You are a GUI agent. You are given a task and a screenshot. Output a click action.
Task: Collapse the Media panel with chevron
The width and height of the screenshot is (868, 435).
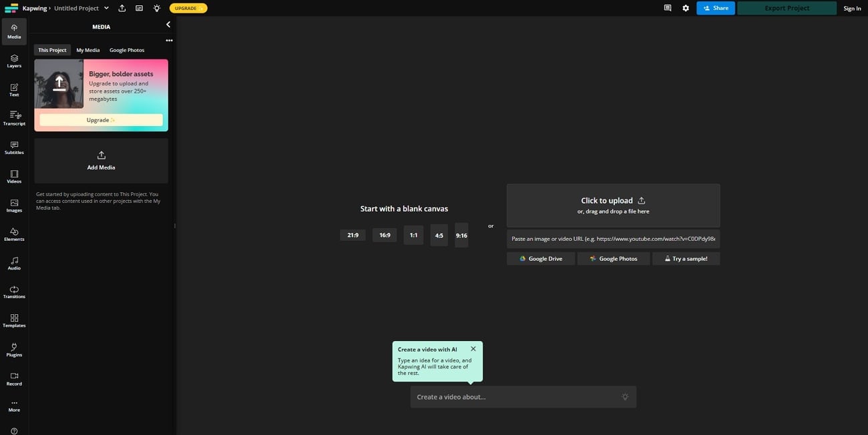(168, 25)
